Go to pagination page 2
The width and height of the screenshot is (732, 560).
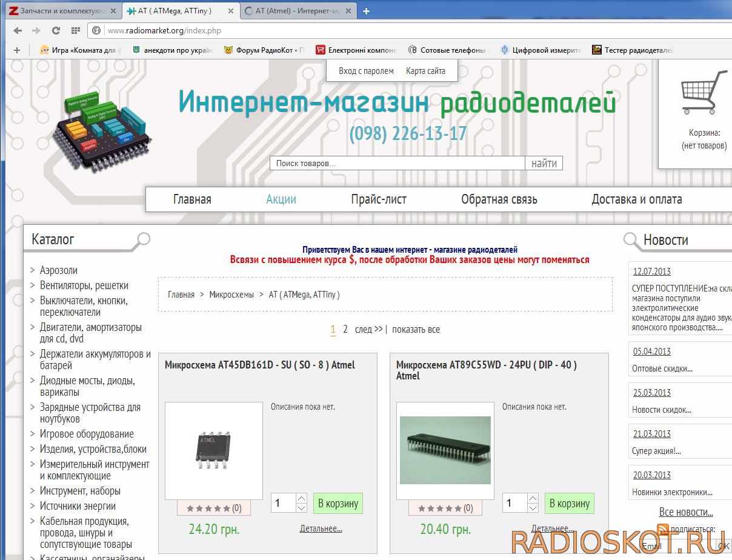[x=345, y=329]
